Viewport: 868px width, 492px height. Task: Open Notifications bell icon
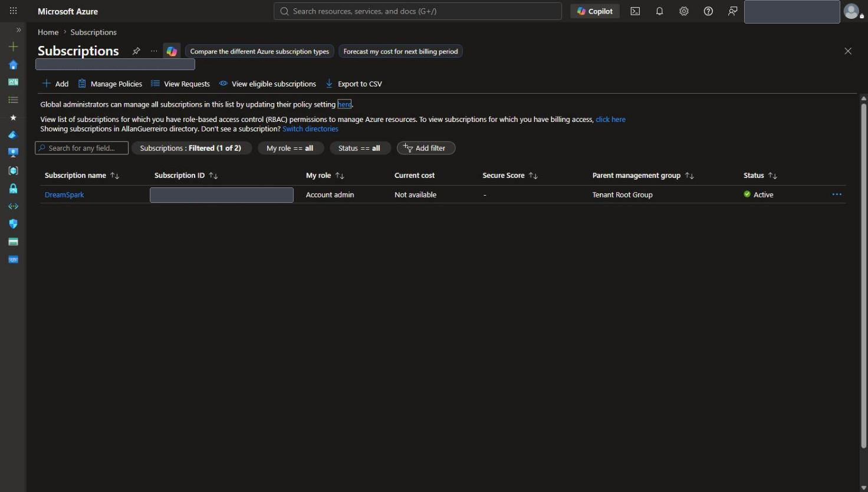(x=659, y=11)
